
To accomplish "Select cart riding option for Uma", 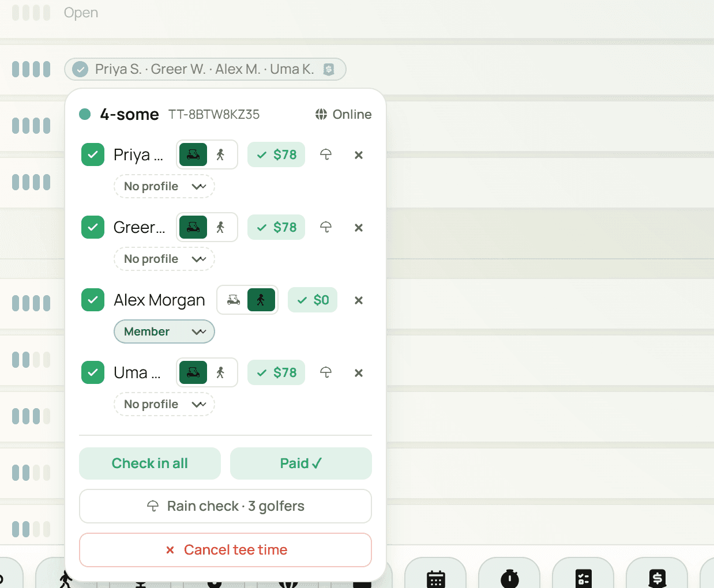I will 193,372.
